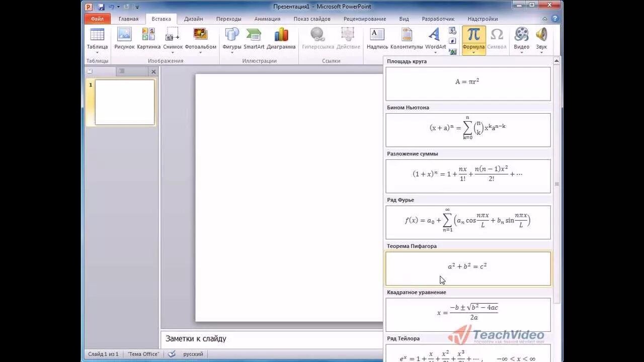Viewport: 644px width, 362px height.
Task: Undo the last action
Action: click(x=111, y=7)
